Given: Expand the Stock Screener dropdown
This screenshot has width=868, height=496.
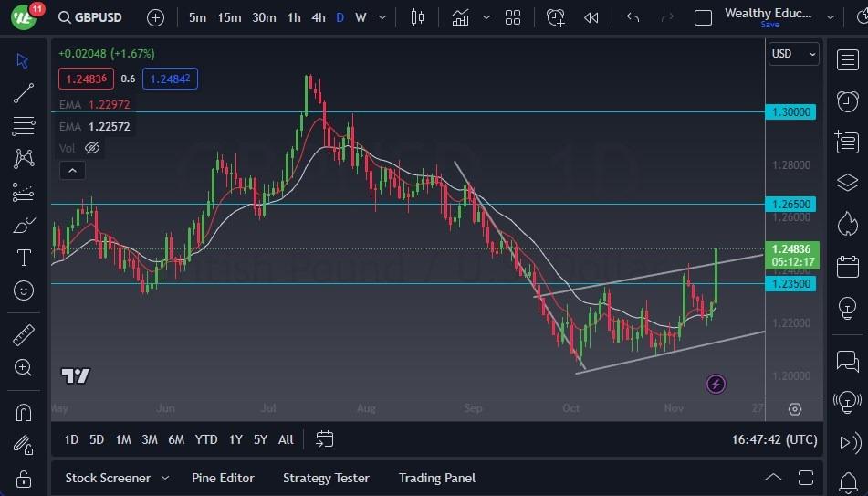Looking at the screenshot, I should pyautogui.click(x=165, y=478).
